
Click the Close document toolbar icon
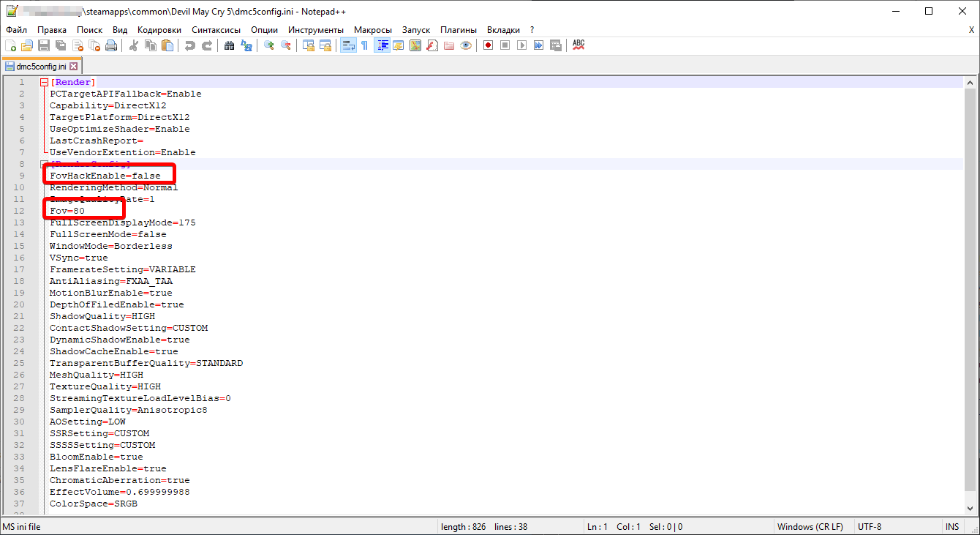click(x=78, y=45)
